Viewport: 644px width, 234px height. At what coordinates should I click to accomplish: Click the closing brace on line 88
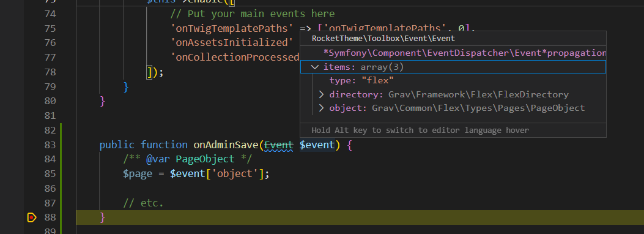pos(103,217)
